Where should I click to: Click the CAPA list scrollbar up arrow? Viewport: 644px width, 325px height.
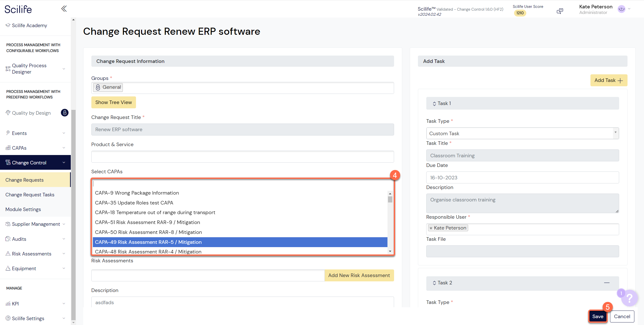390,193
